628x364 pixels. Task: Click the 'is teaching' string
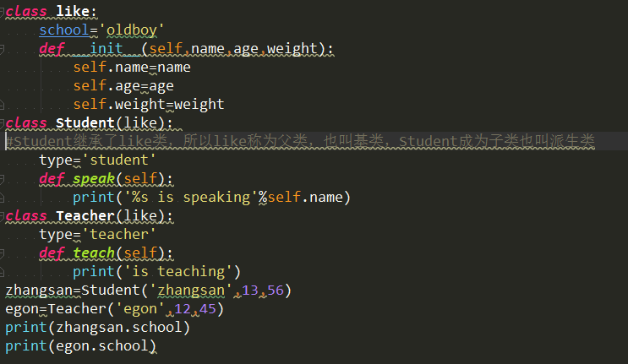tap(177, 272)
